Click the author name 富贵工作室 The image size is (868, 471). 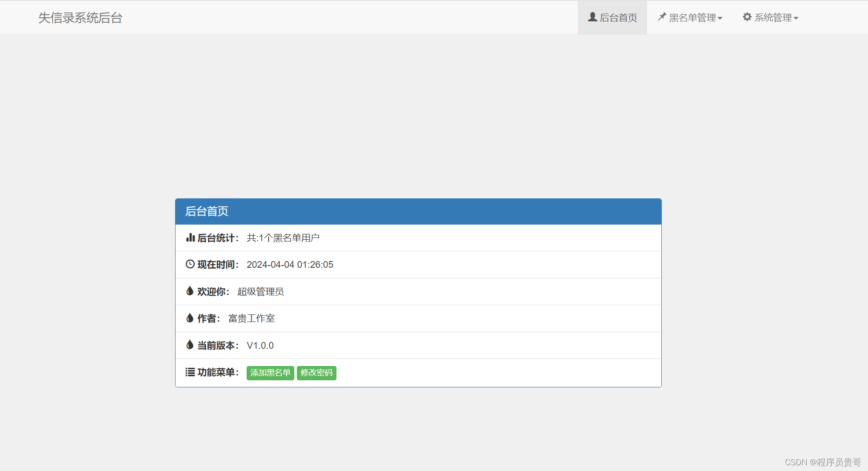point(252,318)
